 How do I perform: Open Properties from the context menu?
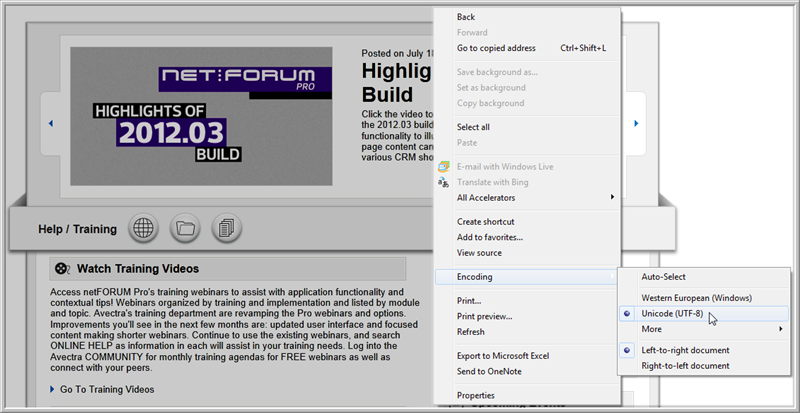[x=527, y=395]
